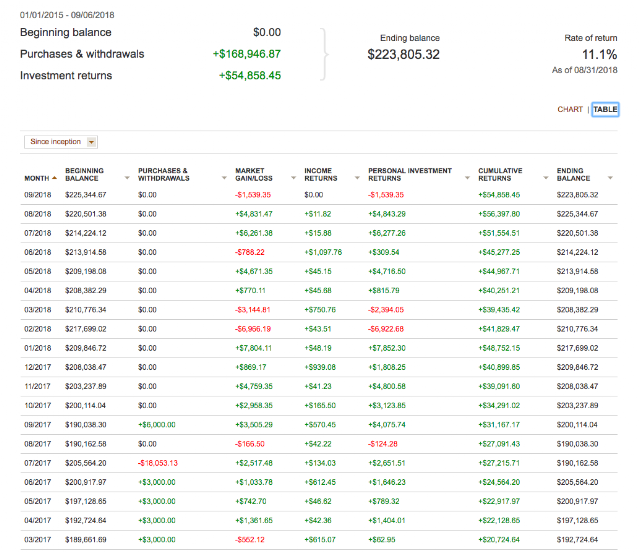Click the MARKET GAIN/LOSS column header
This screenshot has width=640, height=553.
click(254, 174)
